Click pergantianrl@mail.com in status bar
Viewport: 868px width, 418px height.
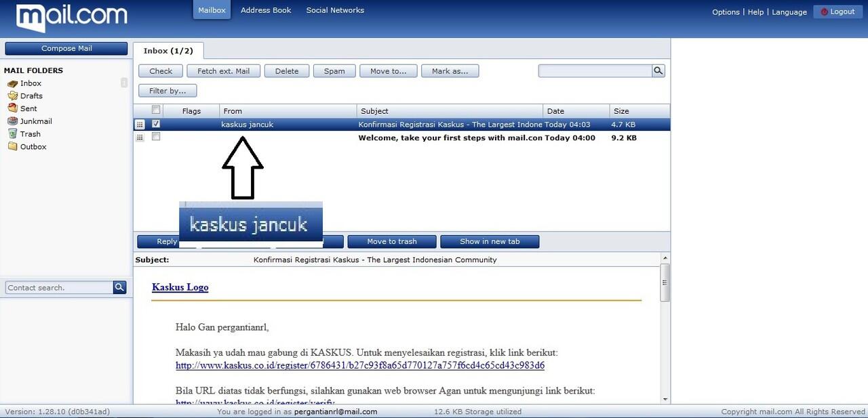[x=336, y=411]
